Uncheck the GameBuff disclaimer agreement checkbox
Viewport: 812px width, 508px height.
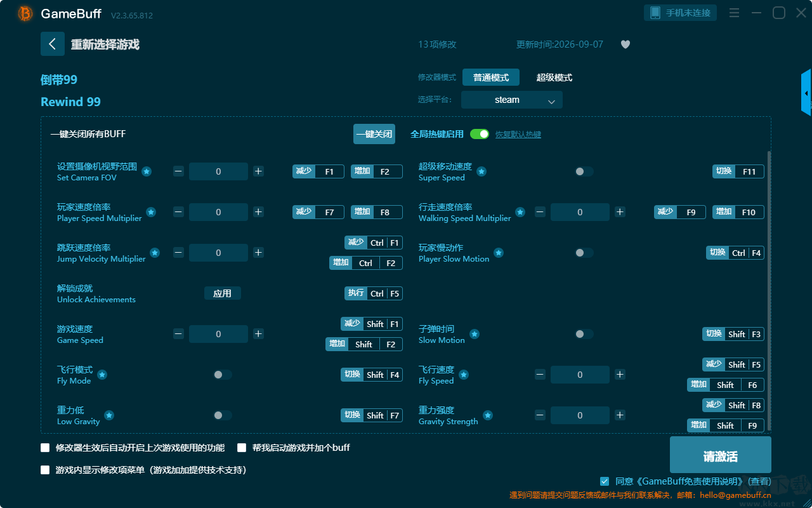(x=605, y=481)
